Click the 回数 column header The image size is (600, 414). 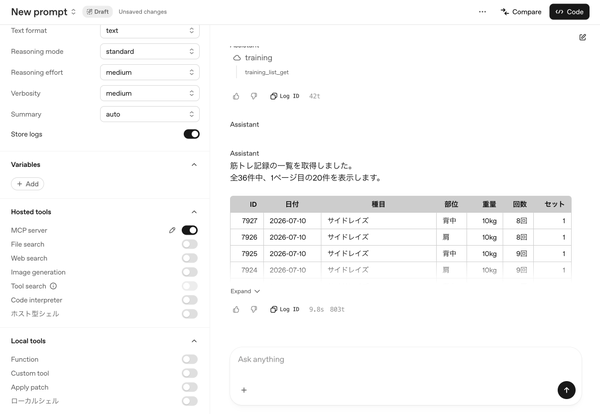click(x=520, y=204)
